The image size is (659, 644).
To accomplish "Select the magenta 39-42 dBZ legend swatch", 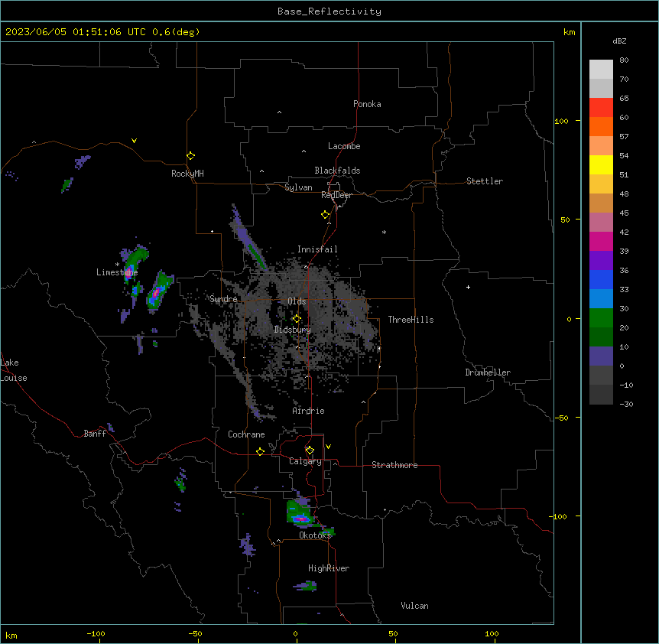I will [x=601, y=241].
